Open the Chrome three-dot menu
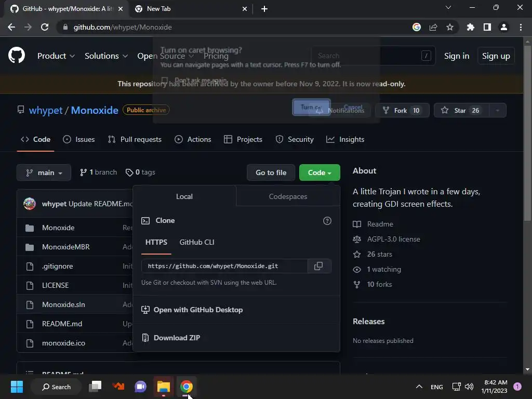The height and width of the screenshot is (399, 532). pyautogui.click(x=521, y=27)
